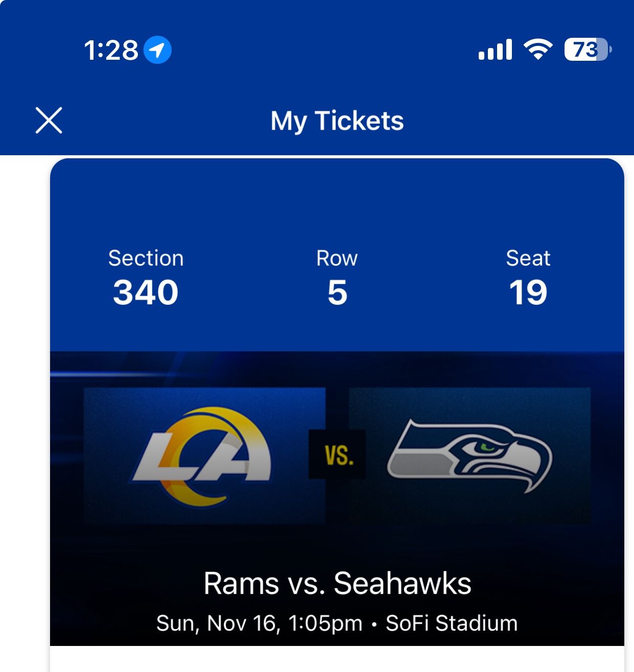Screen dimensions: 634x672
Task: Close the My Tickets screen with X
Action: point(49,121)
